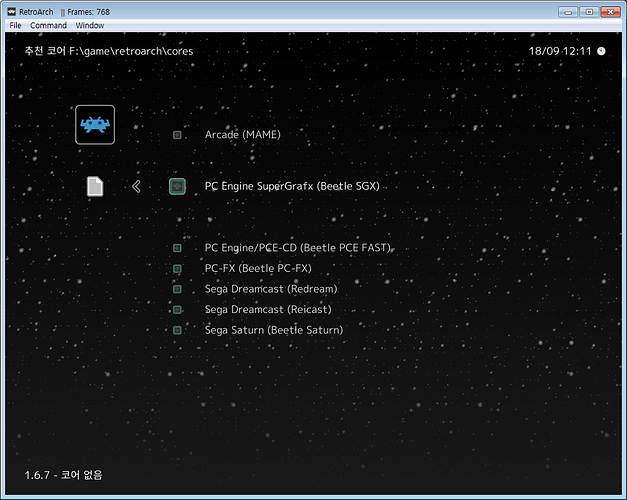The width and height of the screenshot is (627, 500).
Task: Click the highlighted core icon beside PC Engine SuperGrafx
Action: pyautogui.click(x=177, y=186)
